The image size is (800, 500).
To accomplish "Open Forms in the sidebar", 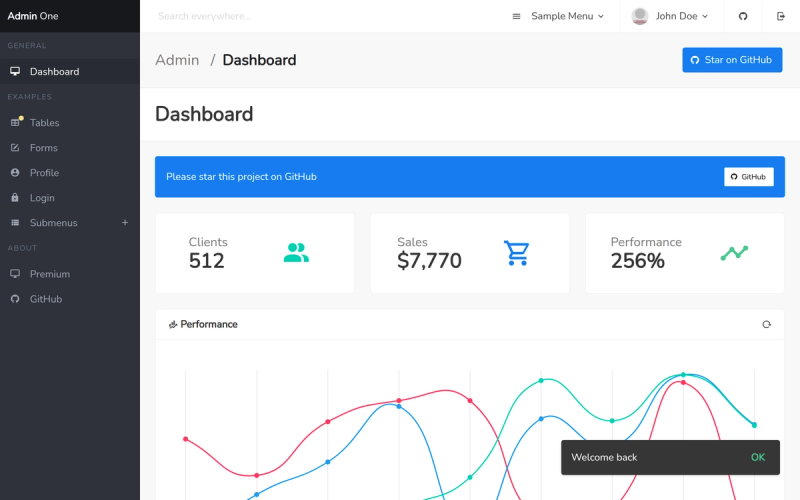I will [x=70, y=147].
